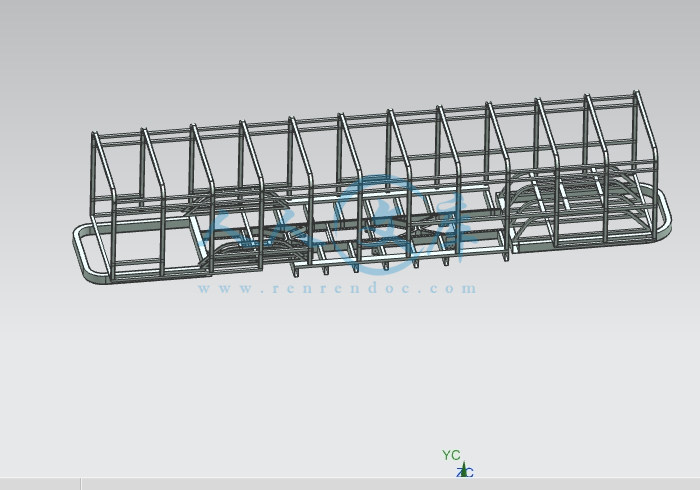The width and height of the screenshot is (700, 490).
Task: Click the ZC axis label
Action: tap(465, 472)
